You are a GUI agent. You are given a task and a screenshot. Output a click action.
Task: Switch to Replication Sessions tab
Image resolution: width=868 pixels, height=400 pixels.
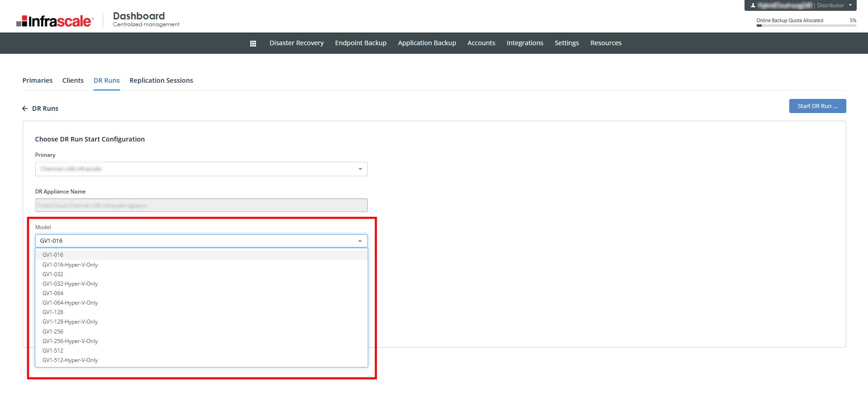tap(161, 80)
